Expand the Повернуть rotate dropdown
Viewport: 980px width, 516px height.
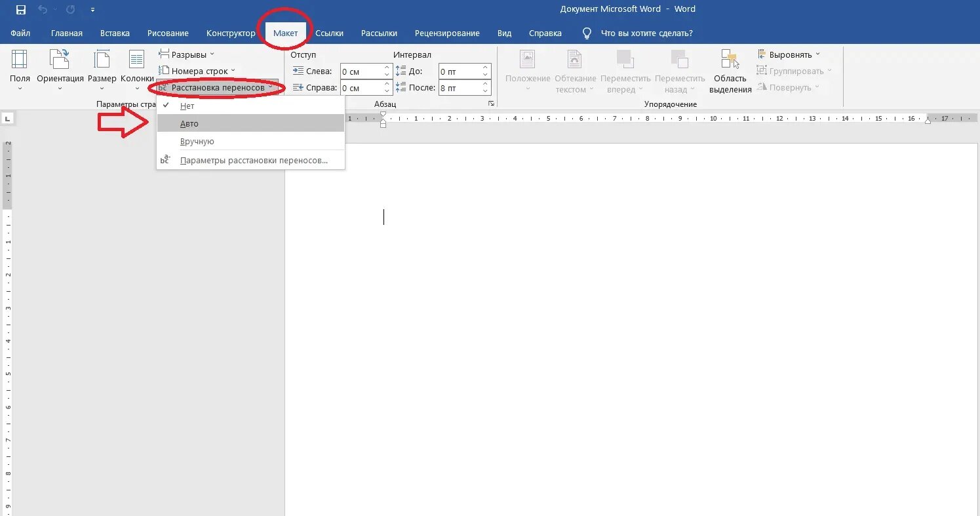click(x=789, y=87)
